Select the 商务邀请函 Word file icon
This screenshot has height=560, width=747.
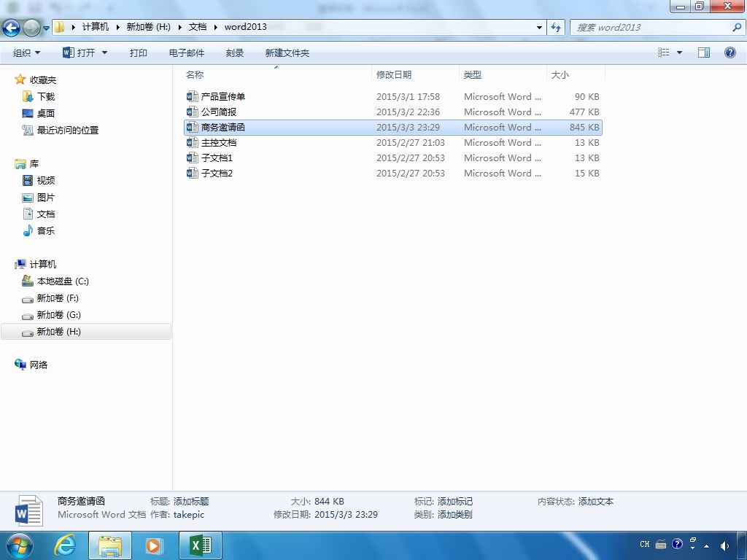pos(192,127)
